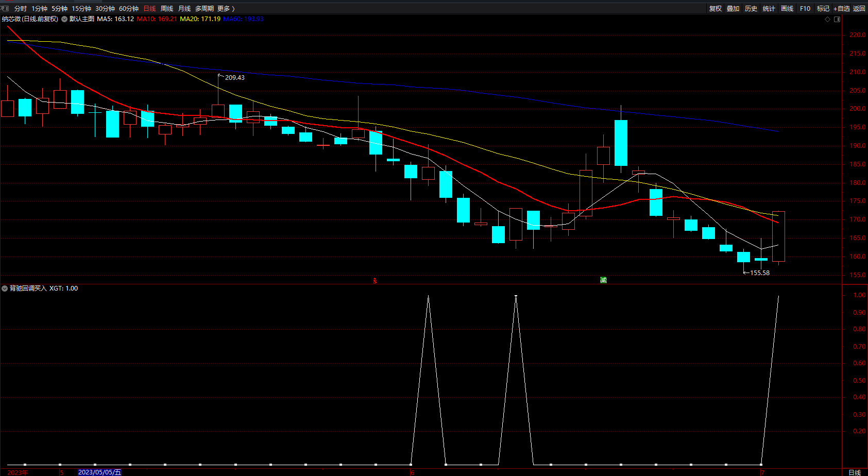868x476 pixels.
Task: Click the stock title 纳芯微(日线.前复权)
Action: tap(30, 19)
